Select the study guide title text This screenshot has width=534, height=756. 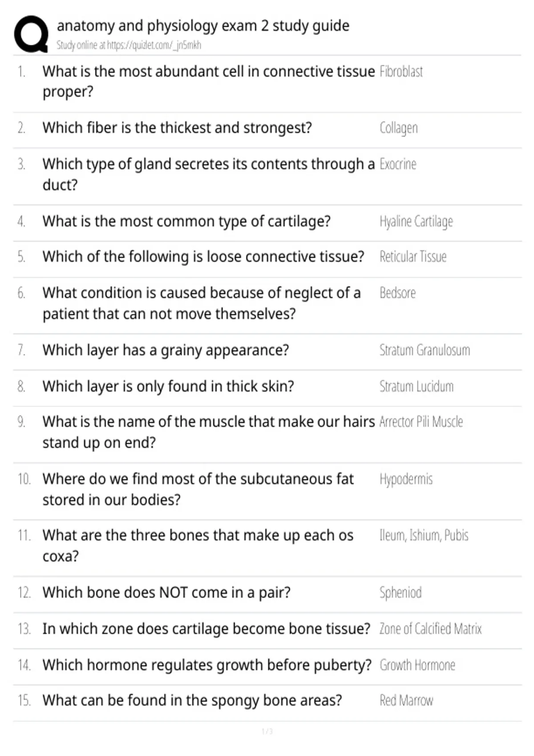click(203, 26)
